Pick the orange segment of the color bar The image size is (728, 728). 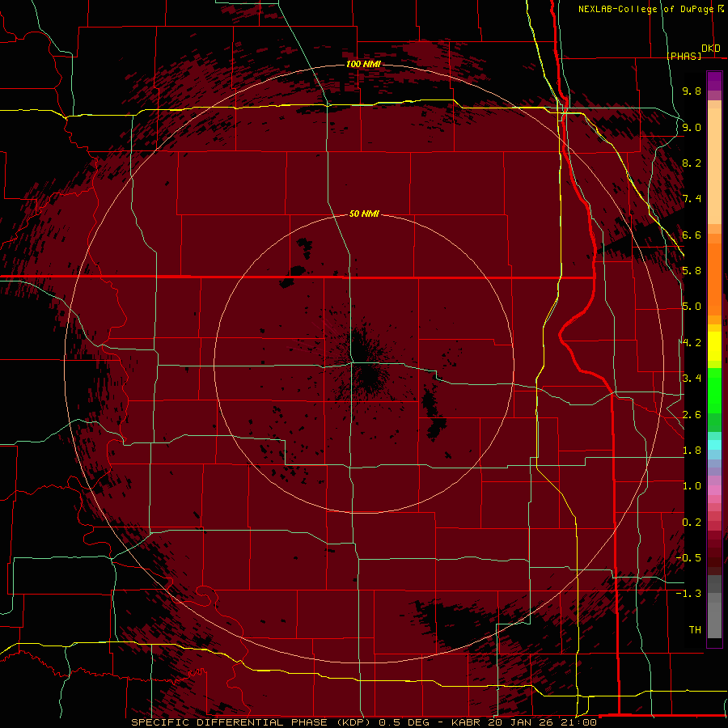tap(714, 278)
